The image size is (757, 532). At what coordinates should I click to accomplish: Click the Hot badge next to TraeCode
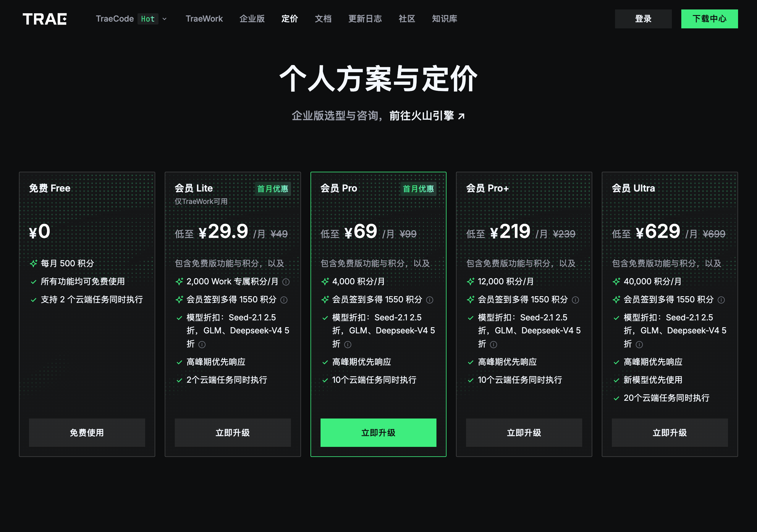[x=148, y=19]
